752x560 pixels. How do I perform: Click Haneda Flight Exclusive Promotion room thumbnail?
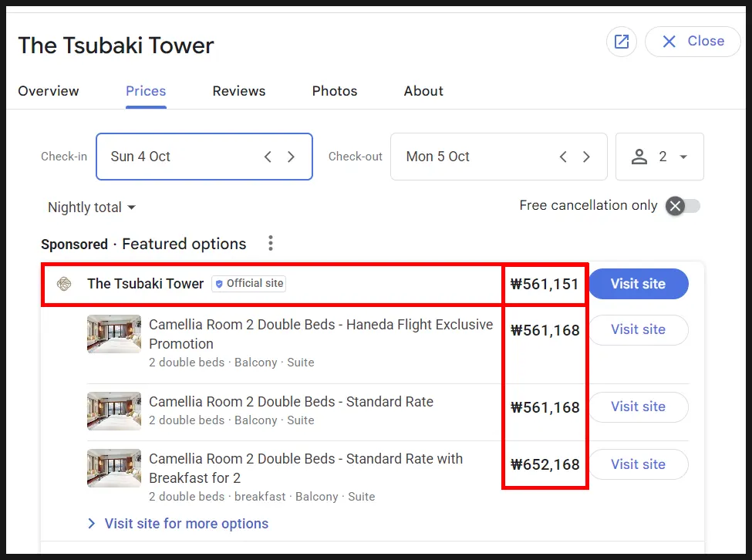point(114,334)
